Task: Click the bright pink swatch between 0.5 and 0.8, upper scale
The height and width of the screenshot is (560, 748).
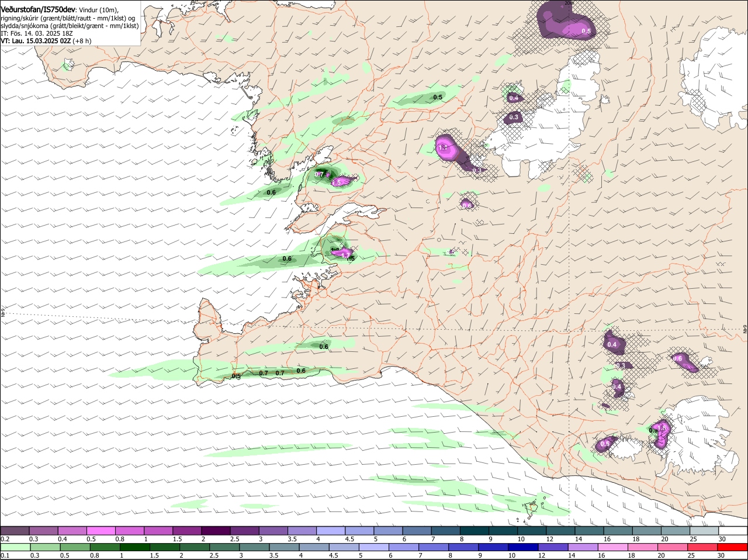Action: point(101,530)
